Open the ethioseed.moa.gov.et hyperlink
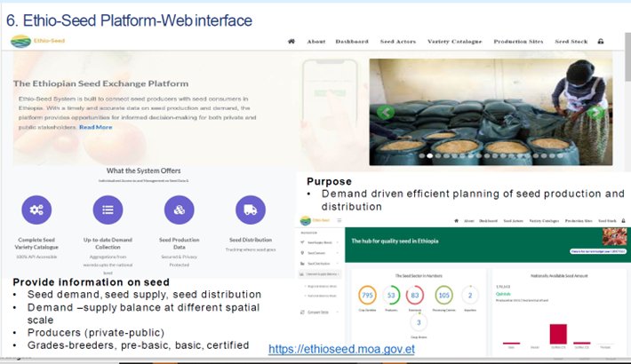631x364 pixels. [x=341, y=349]
